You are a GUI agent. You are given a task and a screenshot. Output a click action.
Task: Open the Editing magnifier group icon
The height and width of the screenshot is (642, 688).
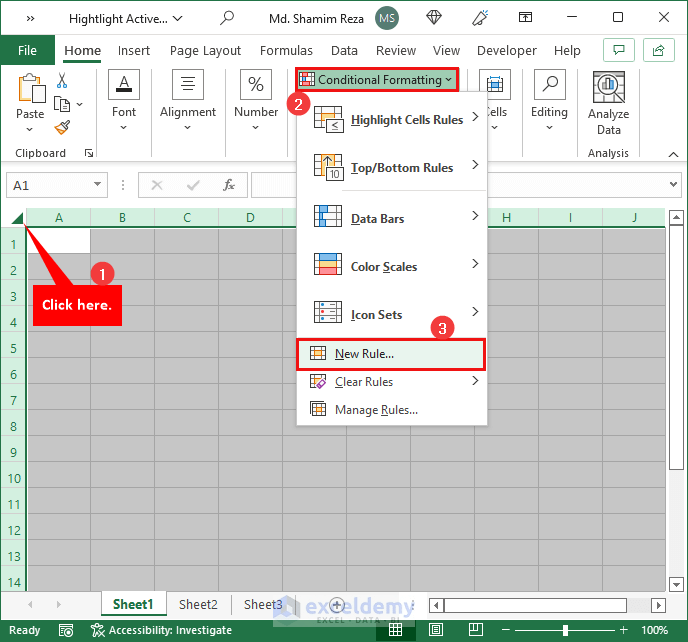point(549,84)
